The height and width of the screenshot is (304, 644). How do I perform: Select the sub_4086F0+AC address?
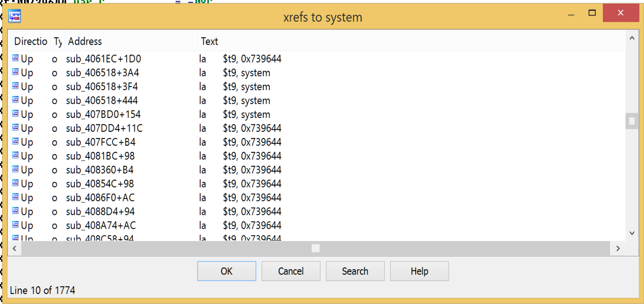[x=100, y=198]
